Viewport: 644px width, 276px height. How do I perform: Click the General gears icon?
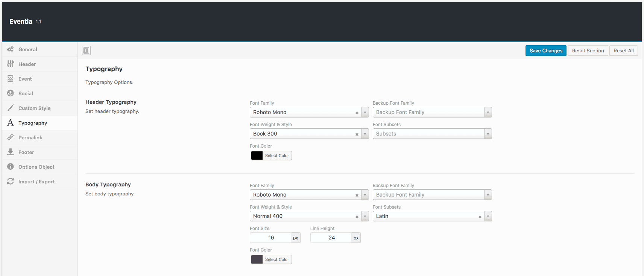pyautogui.click(x=11, y=49)
